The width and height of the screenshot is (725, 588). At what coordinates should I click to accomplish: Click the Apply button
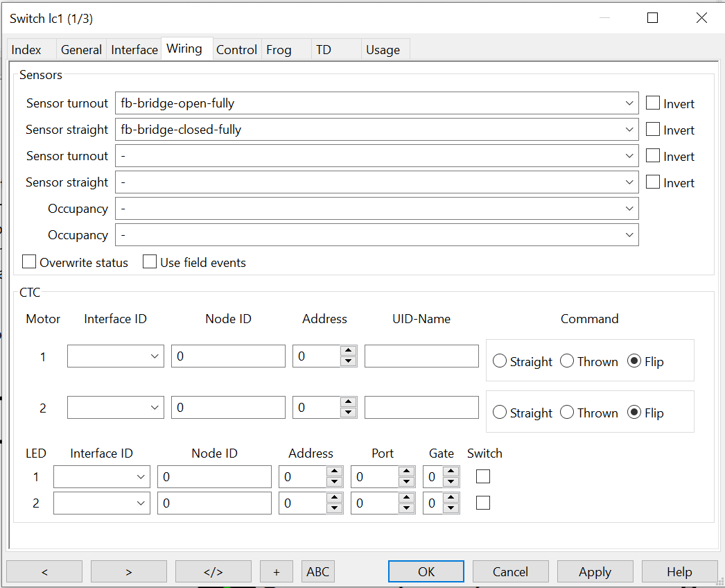pyautogui.click(x=595, y=571)
